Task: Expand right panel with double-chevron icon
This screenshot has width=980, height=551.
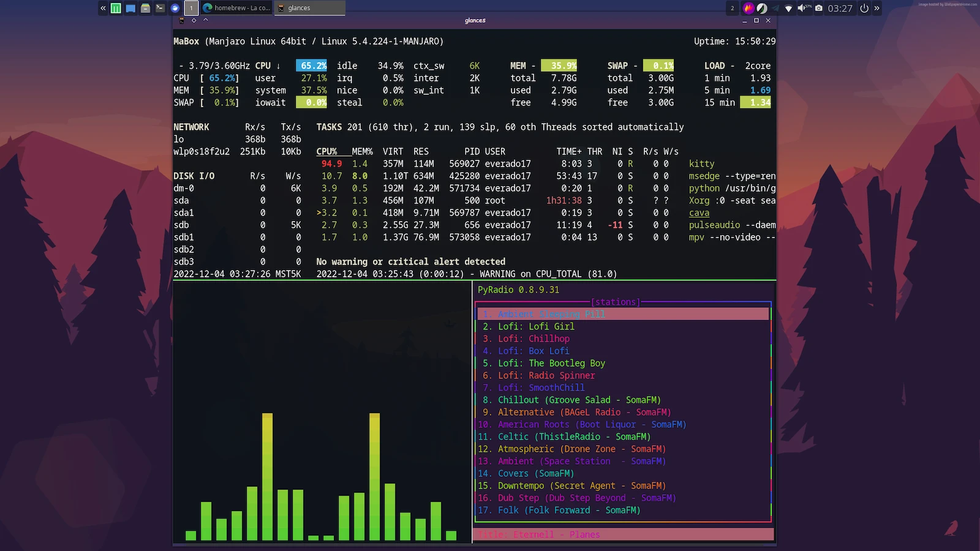Action: coord(876,8)
